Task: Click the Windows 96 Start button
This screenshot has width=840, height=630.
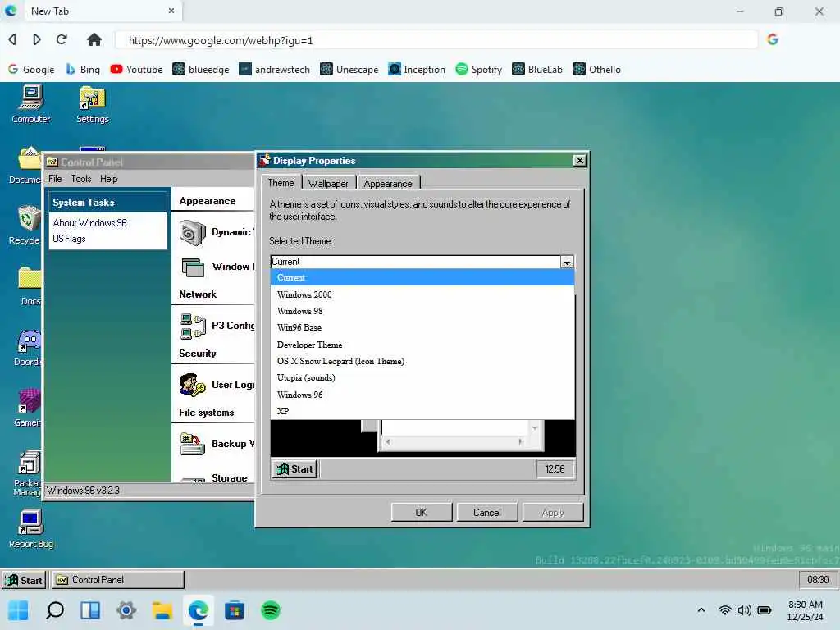Action: 24,580
